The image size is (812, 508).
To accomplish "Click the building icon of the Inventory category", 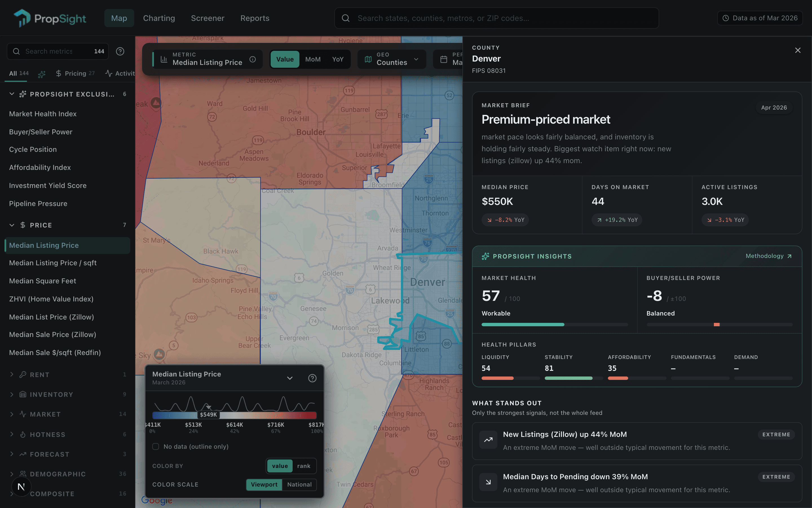I will 23,395.
